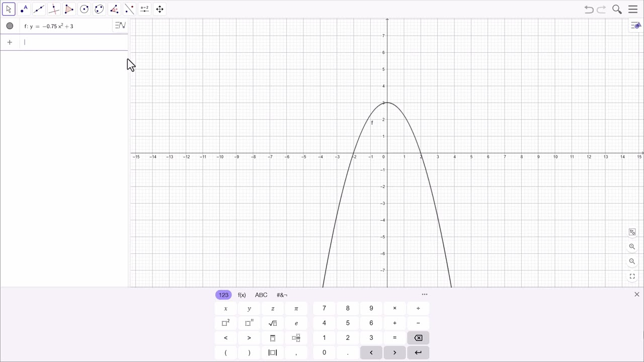The image size is (644, 362).
Task: Tap the mixed number fraction key
Action: (x=296, y=338)
